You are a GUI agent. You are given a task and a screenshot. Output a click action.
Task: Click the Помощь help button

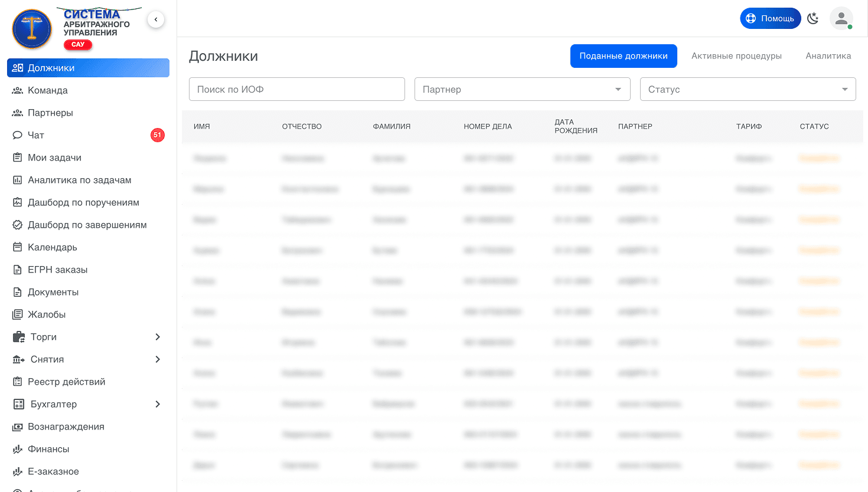click(770, 18)
